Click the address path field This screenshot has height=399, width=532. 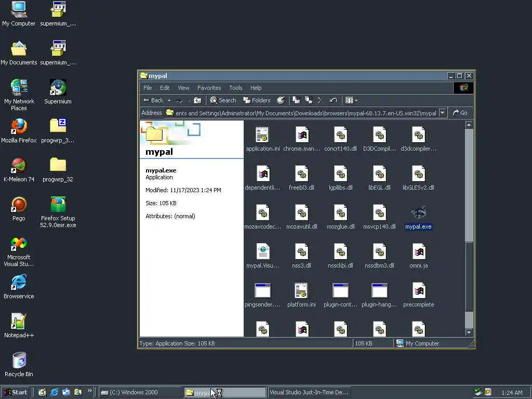[x=302, y=113]
